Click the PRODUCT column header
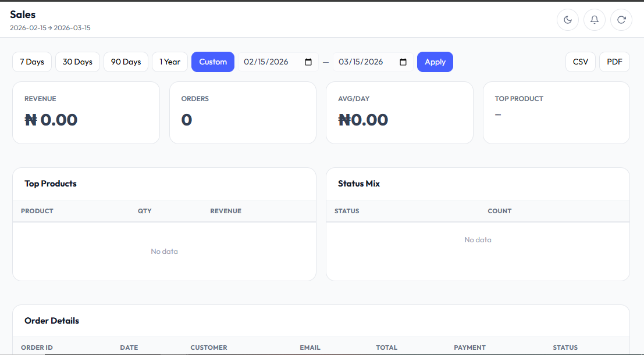 click(x=37, y=211)
